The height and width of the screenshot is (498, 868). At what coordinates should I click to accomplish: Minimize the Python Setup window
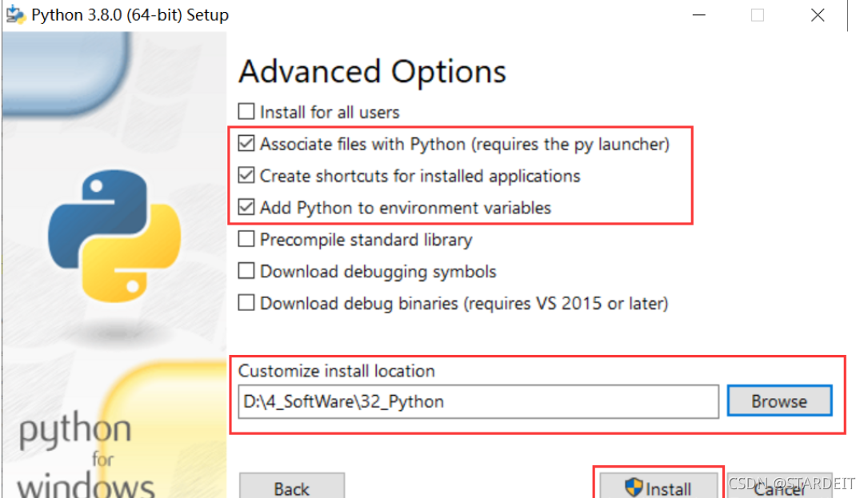point(699,15)
